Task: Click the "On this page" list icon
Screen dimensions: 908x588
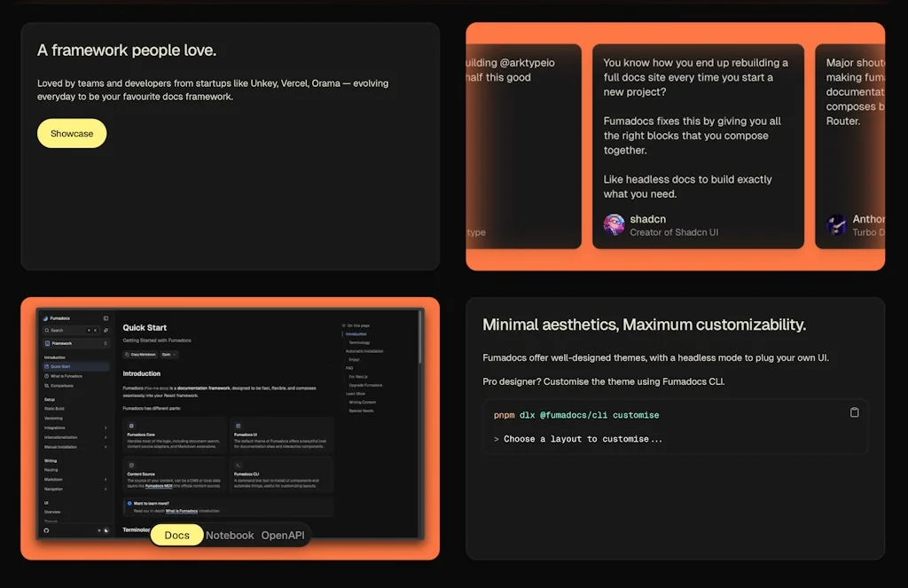Action: (344, 325)
